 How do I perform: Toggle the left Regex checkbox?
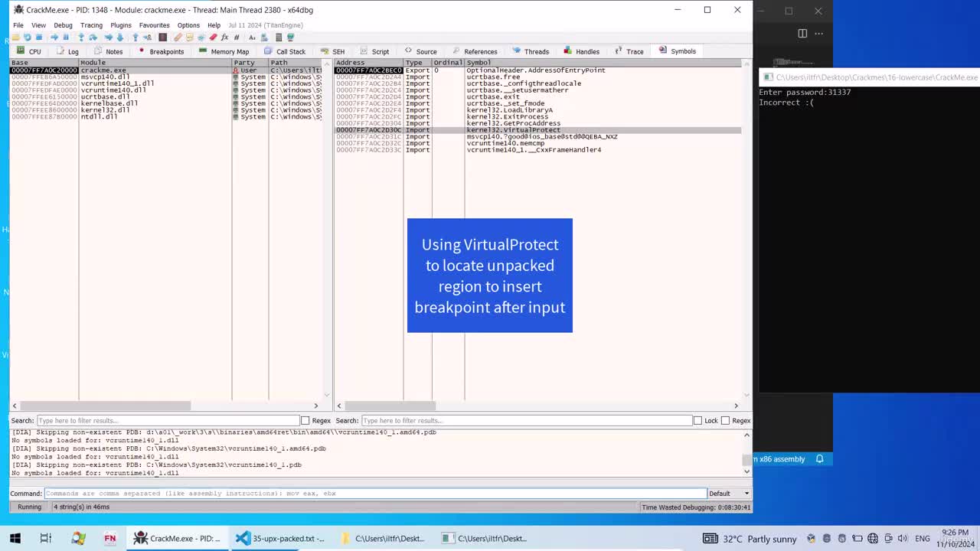point(305,420)
